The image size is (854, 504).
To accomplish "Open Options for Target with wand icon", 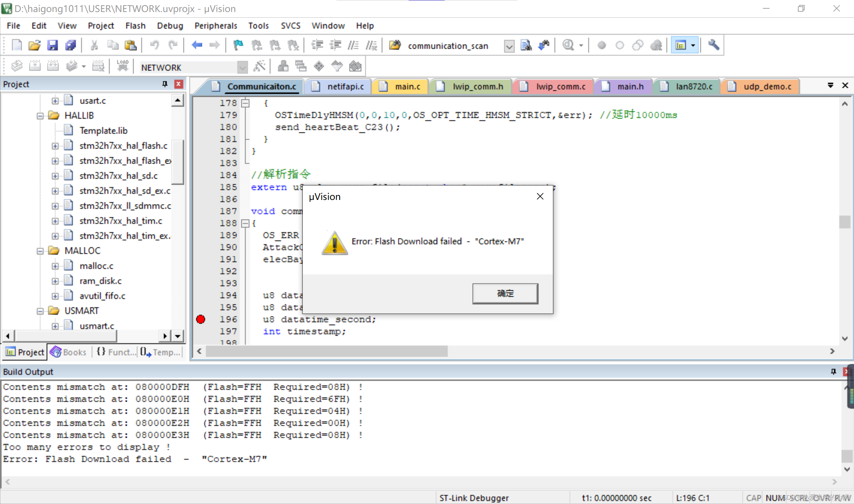I will click(259, 65).
